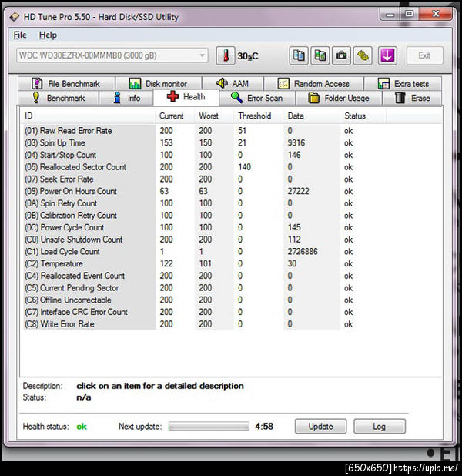The width and height of the screenshot is (462, 476).
Task: Click the Current column header
Action: coord(175,116)
